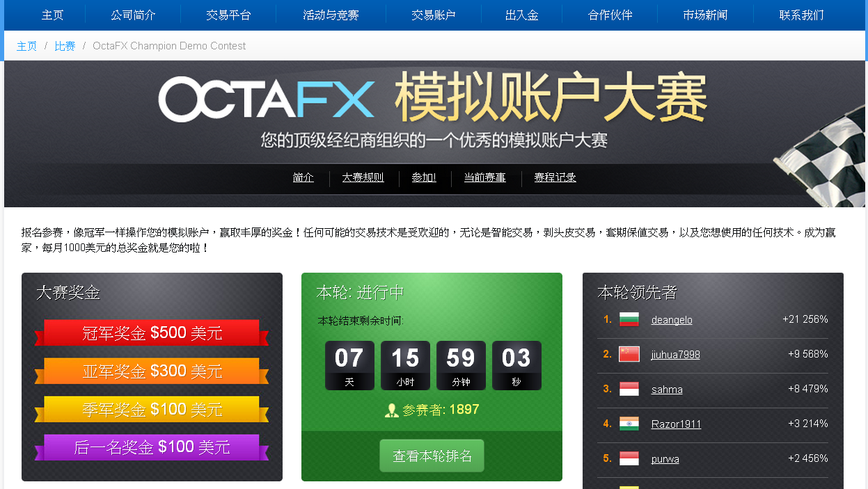Open the 主页 item in the top navigation
Image resolution: width=868 pixels, height=489 pixels.
(53, 15)
